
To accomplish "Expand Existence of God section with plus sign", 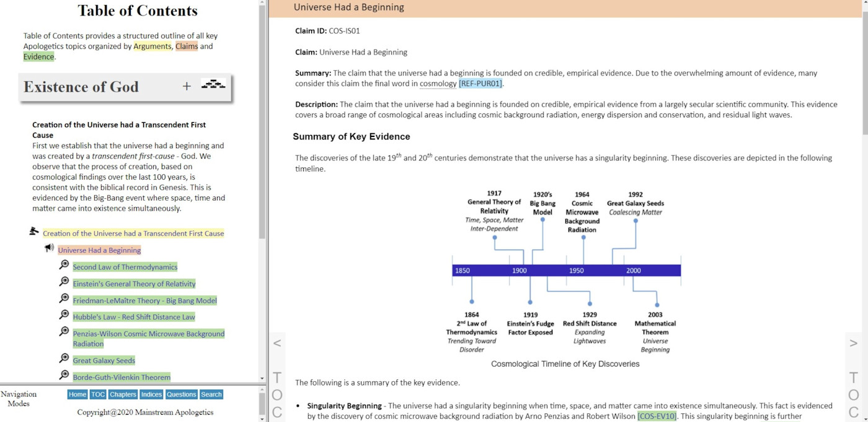I will coord(187,86).
